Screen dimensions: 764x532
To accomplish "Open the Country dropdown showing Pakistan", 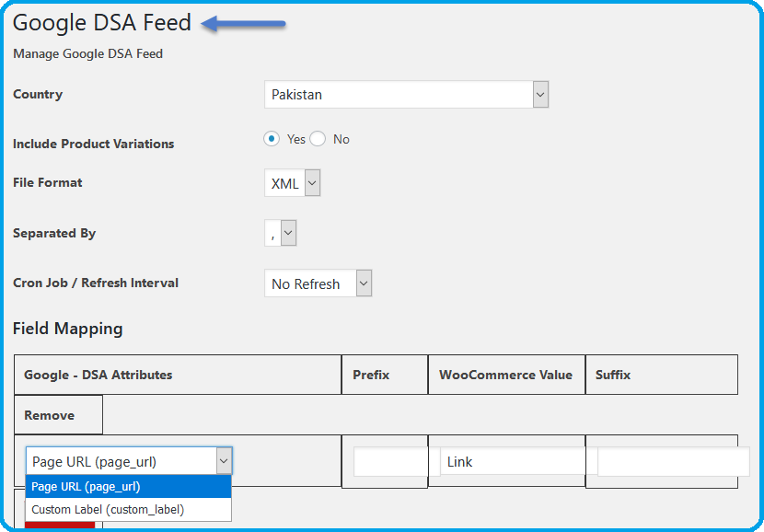I will pyautogui.click(x=406, y=95).
